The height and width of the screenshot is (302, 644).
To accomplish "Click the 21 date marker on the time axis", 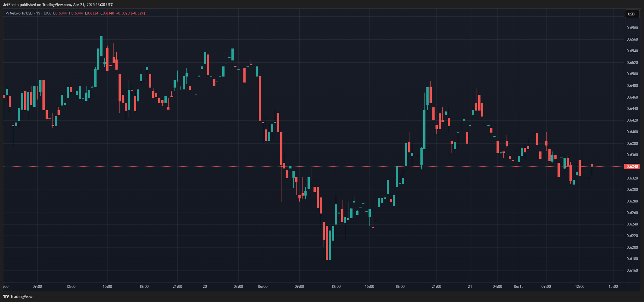I will pyautogui.click(x=470, y=287).
